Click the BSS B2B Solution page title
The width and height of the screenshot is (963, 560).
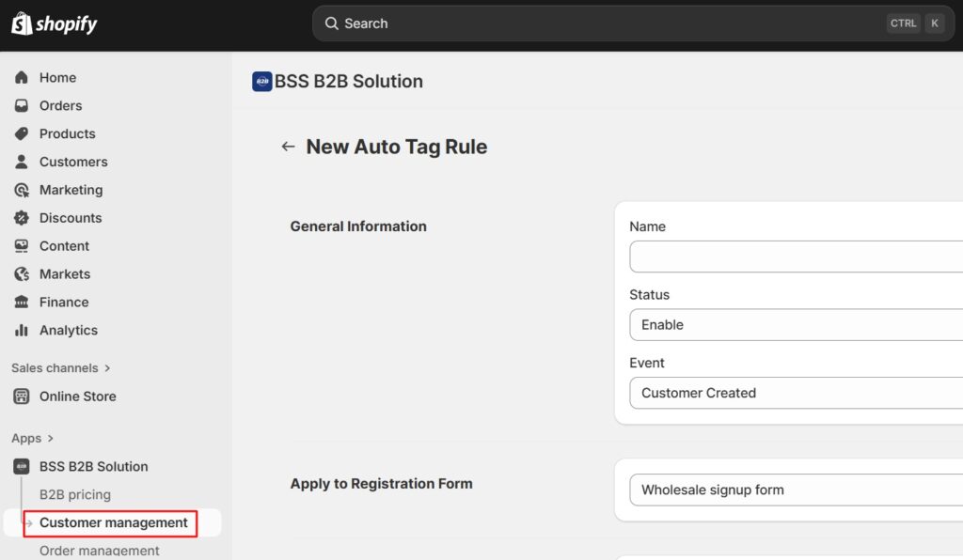(349, 82)
